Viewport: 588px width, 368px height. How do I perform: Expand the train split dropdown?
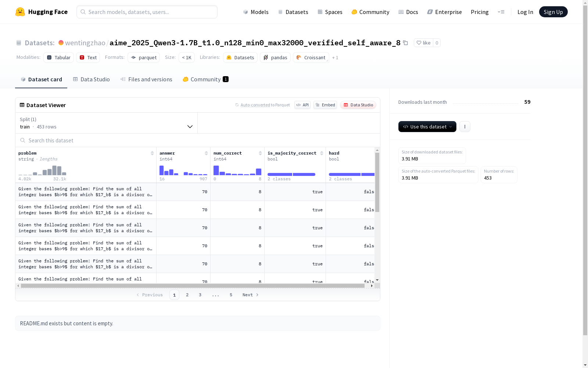click(x=107, y=123)
